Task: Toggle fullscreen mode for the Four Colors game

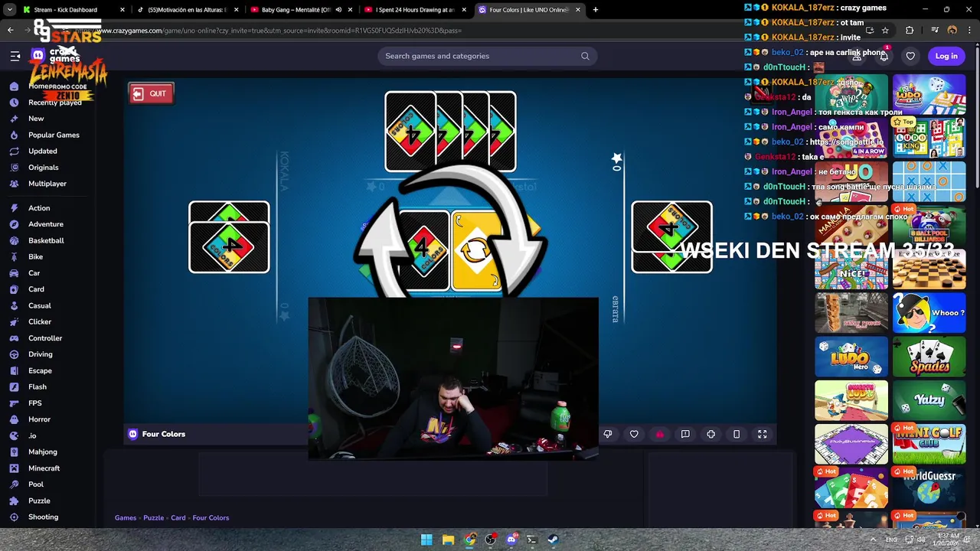Action: tap(763, 434)
